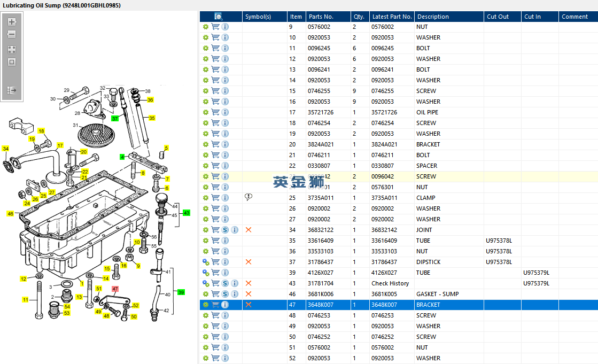The height and width of the screenshot is (364, 598).
Task: Expand assembly gears icon for item 43
Action: (206, 283)
